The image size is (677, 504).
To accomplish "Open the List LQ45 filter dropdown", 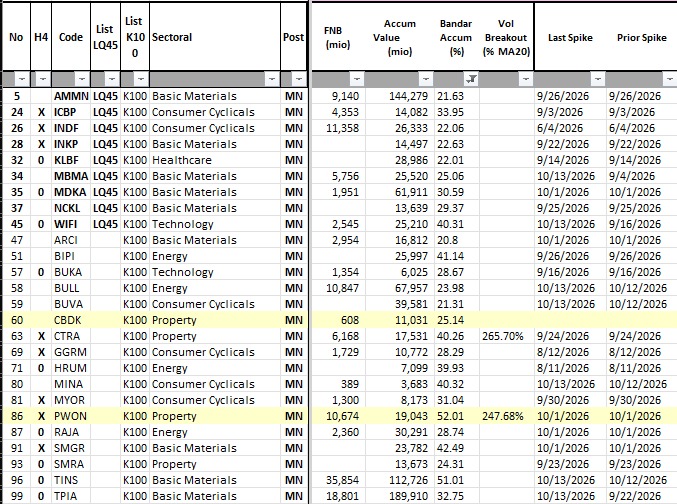I will pyautogui.click(x=111, y=79).
